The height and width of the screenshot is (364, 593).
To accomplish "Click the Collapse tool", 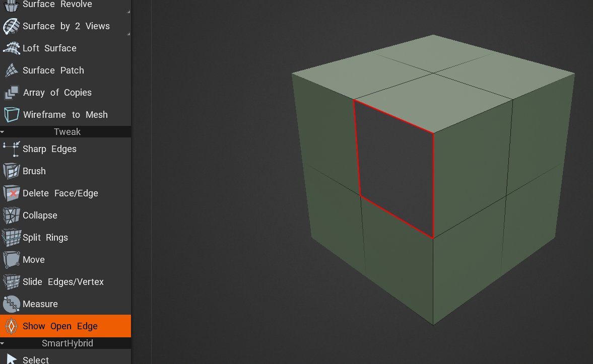I will (40, 215).
